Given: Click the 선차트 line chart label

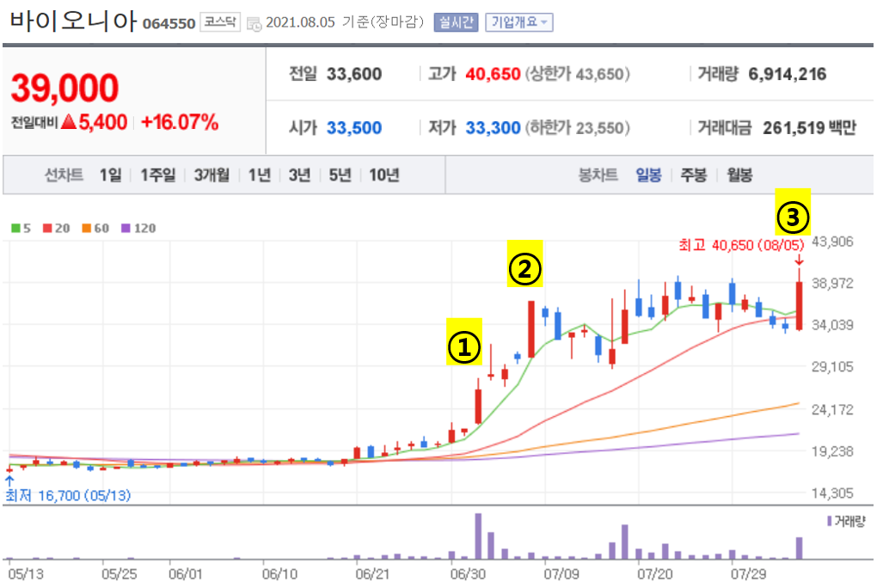Looking at the screenshot, I should coord(64,175).
